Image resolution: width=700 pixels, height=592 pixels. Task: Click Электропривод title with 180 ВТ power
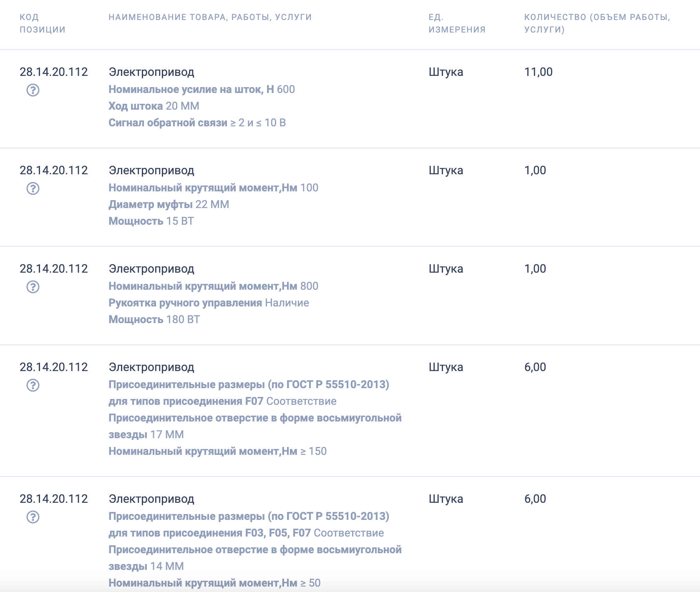point(151,268)
